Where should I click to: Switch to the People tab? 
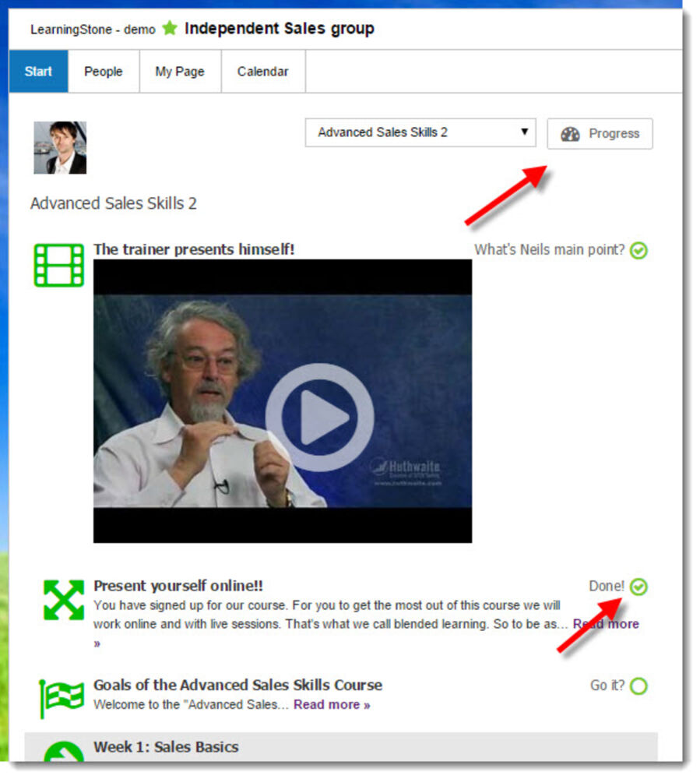click(x=103, y=71)
